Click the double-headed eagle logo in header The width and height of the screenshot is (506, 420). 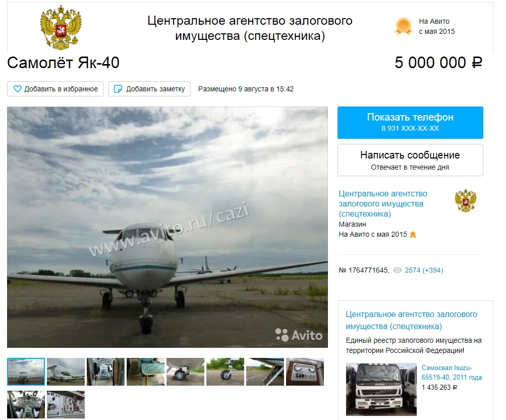tap(61, 27)
